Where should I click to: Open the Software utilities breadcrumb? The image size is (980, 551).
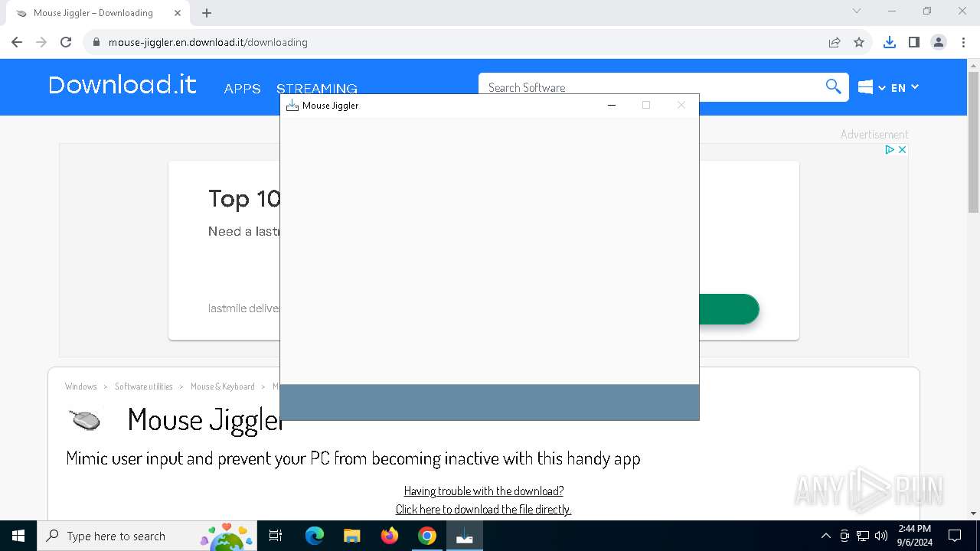(144, 386)
